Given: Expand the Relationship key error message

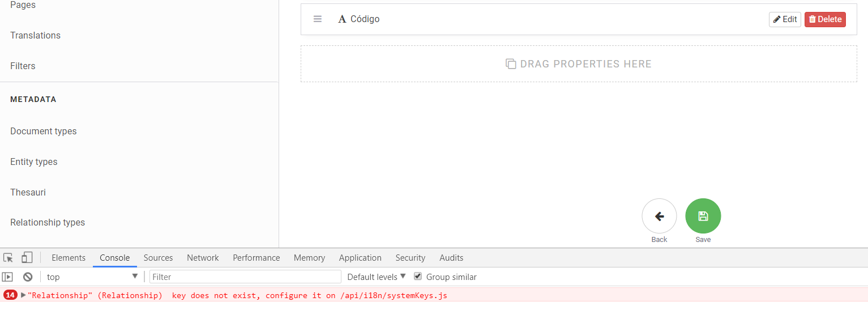Looking at the screenshot, I should coord(23,295).
